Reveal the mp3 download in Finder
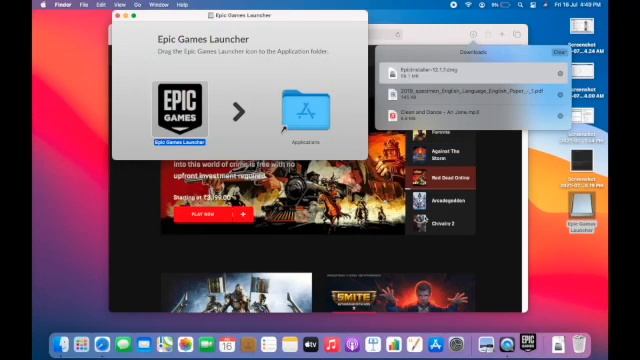This screenshot has height=360, width=640. point(560,116)
